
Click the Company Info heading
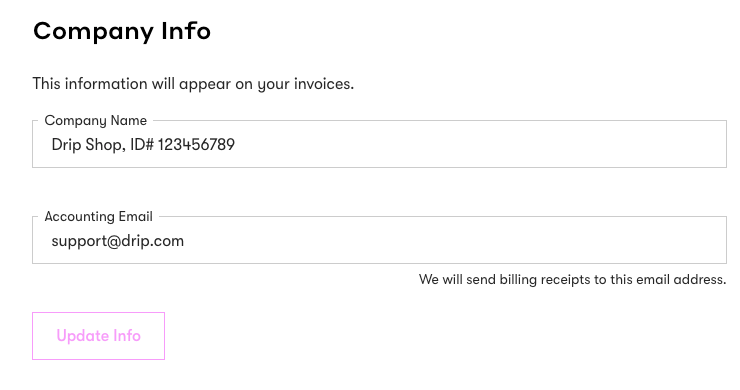pos(122,32)
